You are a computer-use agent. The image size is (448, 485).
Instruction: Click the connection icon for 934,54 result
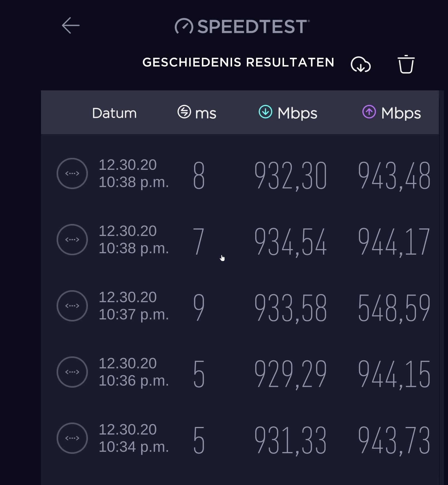pyautogui.click(x=72, y=240)
